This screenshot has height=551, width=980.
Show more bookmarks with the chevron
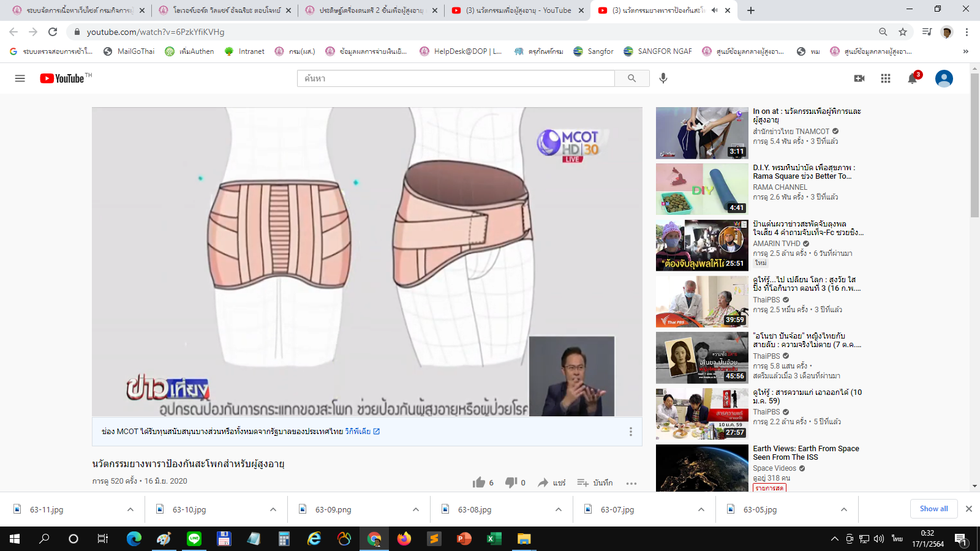click(966, 51)
